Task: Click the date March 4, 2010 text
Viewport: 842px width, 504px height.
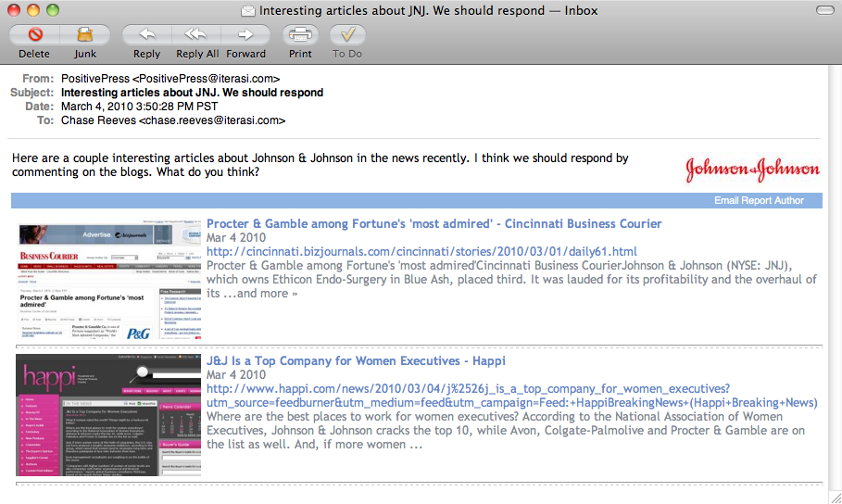Action: 140,107
